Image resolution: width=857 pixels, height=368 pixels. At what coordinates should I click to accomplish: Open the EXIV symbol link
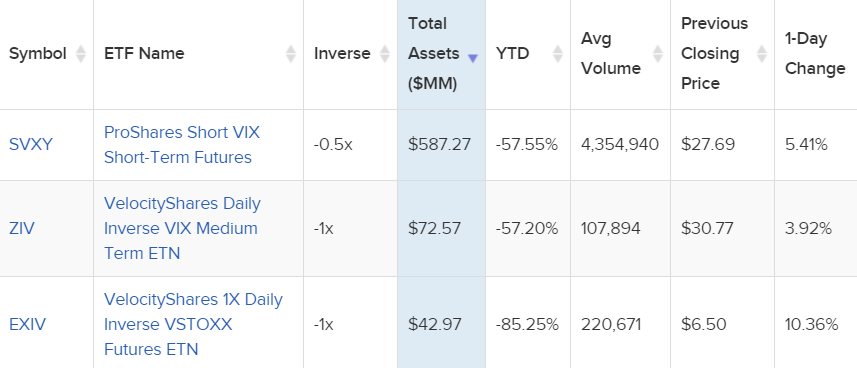27,324
